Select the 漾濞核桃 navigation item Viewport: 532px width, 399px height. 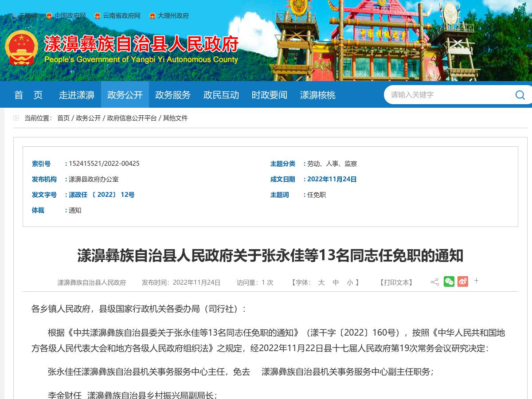317,95
